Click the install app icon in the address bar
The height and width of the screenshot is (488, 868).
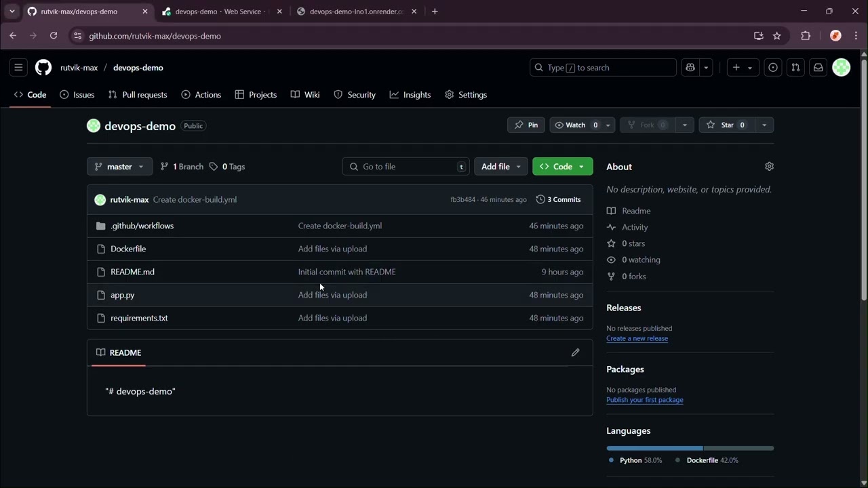coord(759,36)
